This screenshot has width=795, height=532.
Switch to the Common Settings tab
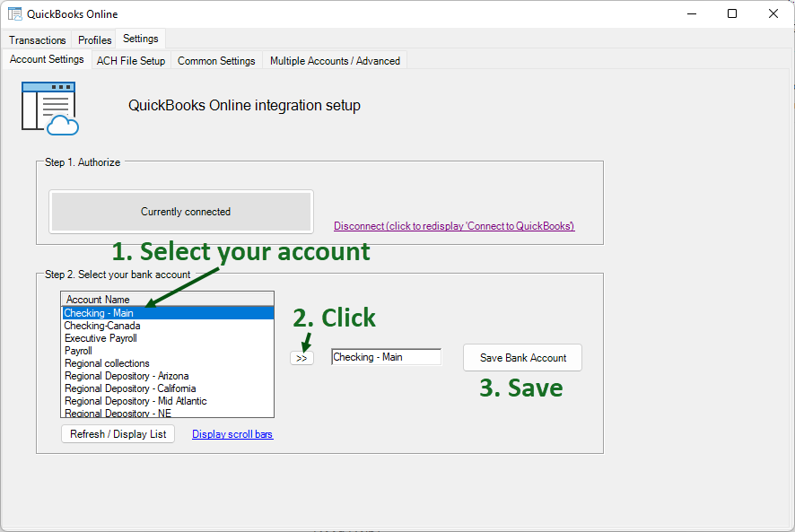point(216,61)
